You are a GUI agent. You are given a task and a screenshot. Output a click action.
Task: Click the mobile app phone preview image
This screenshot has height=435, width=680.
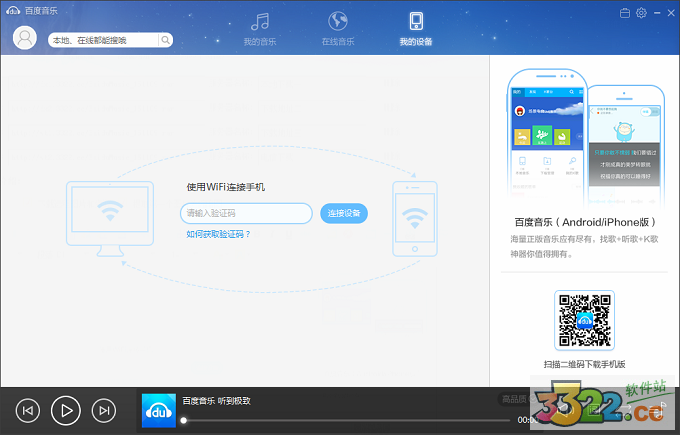pos(585,137)
